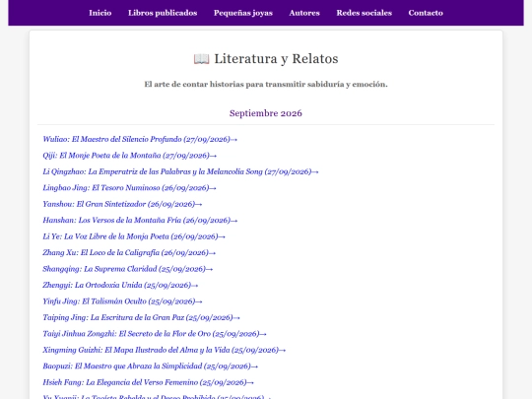
Task: Read Shangqing: La Suprema Claridad
Action: click(x=127, y=269)
